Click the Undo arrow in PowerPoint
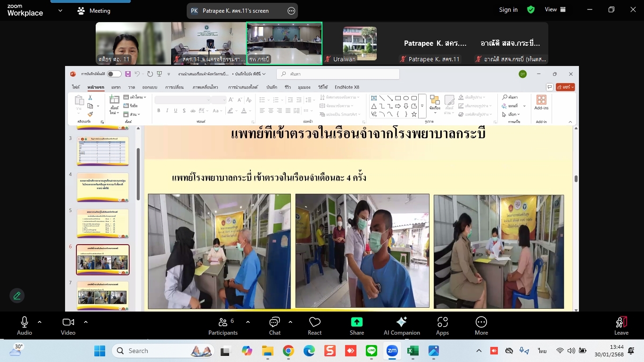644x362 pixels. click(x=137, y=74)
